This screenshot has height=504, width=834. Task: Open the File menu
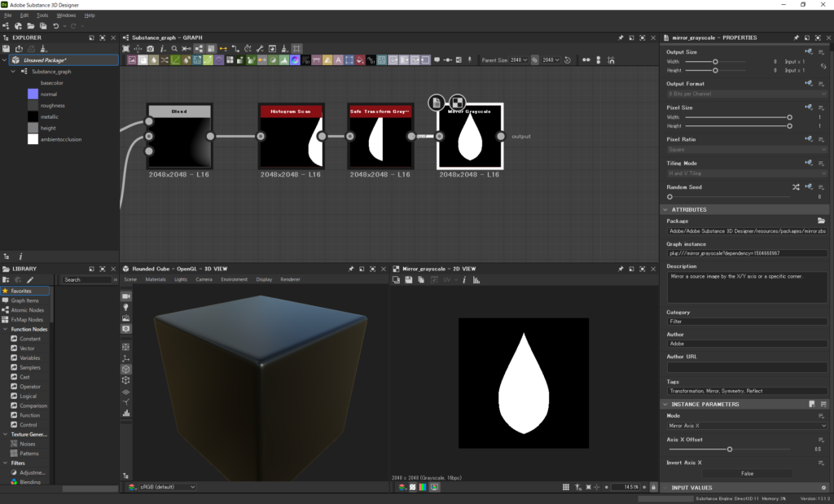(7, 15)
